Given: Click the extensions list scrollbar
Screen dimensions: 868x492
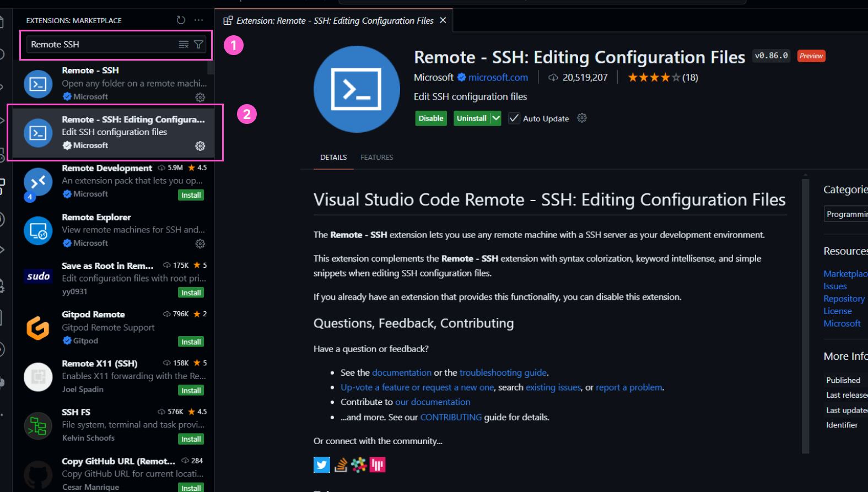Looking at the screenshot, I should tap(211, 67).
